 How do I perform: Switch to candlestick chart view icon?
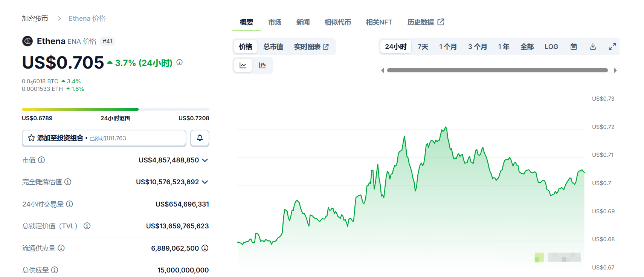[x=262, y=65]
